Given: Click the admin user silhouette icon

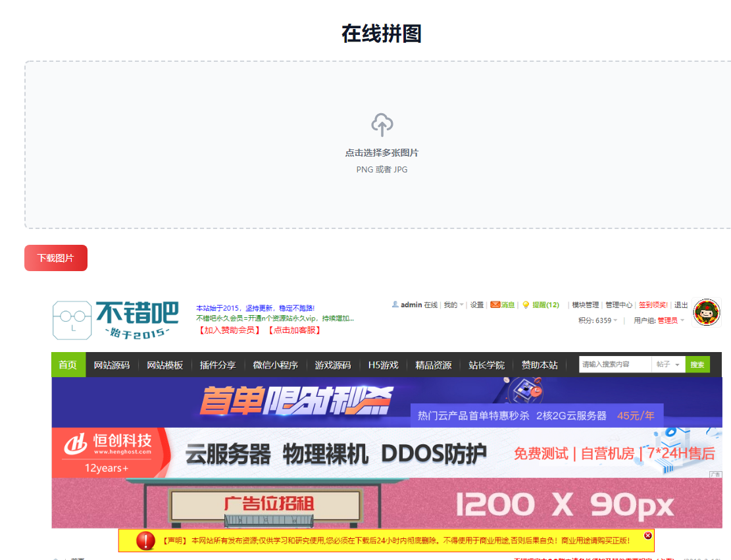Looking at the screenshot, I should [395, 305].
